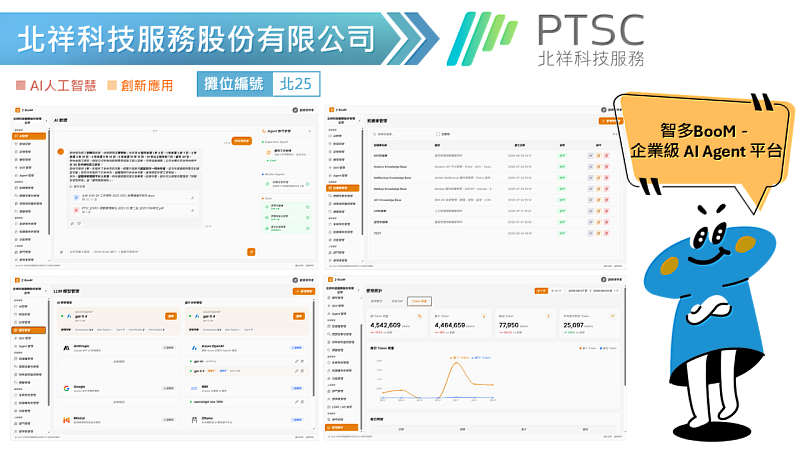The height and width of the screenshot is (450, 800).
Task: Click pencil edit icon on Azure gpt-5.4 row
Action: (296, 371)
